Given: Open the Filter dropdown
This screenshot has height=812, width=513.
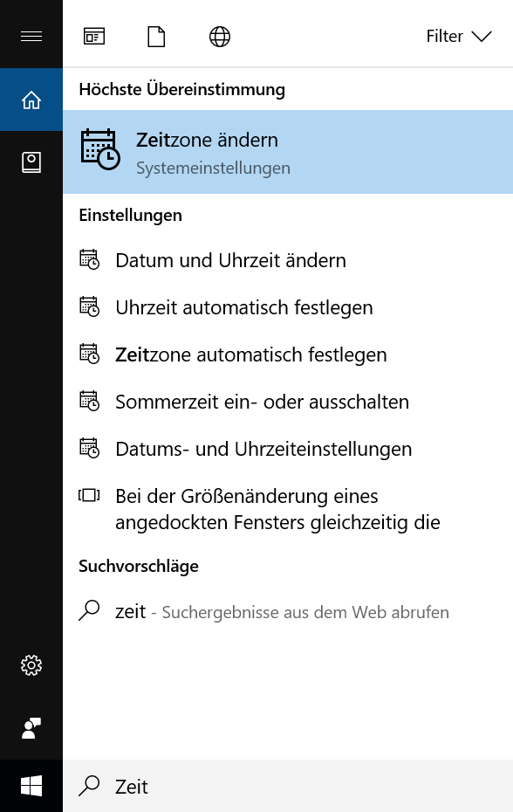Looking at the screenshot, I should click(458, 36).
